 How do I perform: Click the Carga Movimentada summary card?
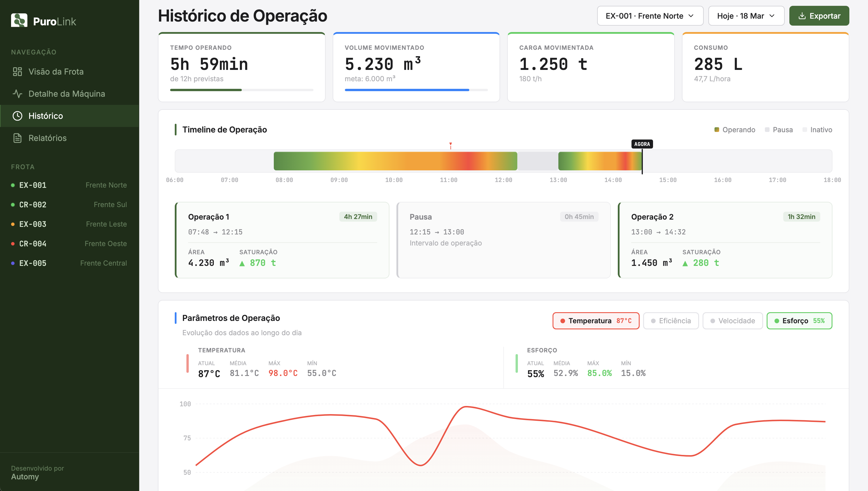coord(591,67)
